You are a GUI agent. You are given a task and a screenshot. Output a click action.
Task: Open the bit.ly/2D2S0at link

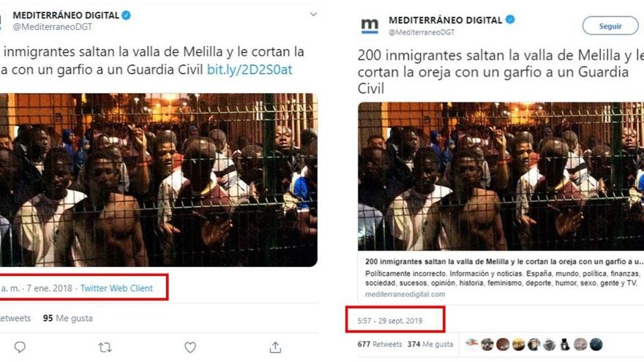(250, 69)
